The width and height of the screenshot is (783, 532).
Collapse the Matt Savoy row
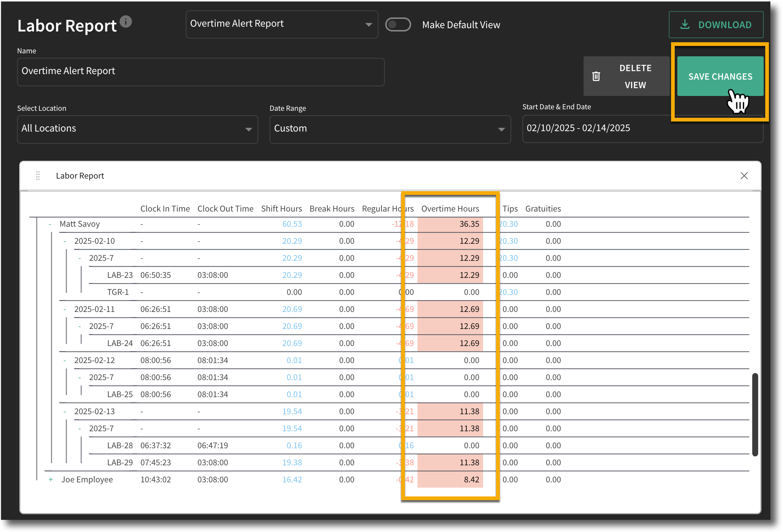point(50,224)
